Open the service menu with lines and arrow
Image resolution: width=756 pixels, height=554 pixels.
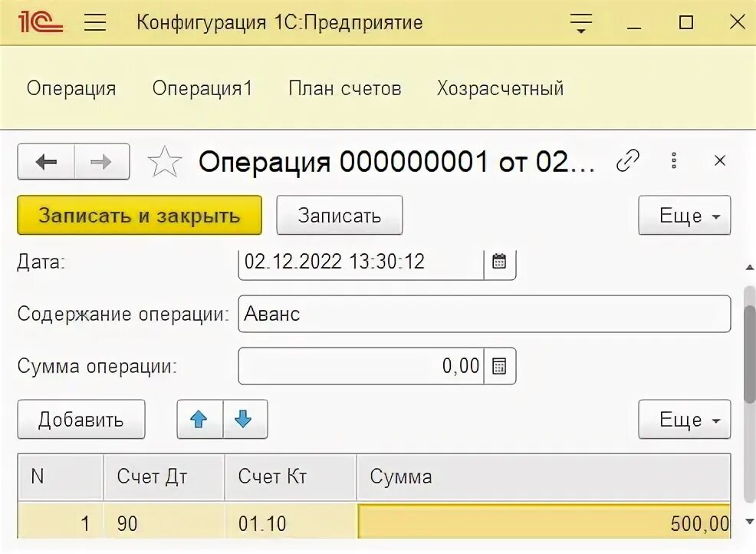tap(581, 23)
